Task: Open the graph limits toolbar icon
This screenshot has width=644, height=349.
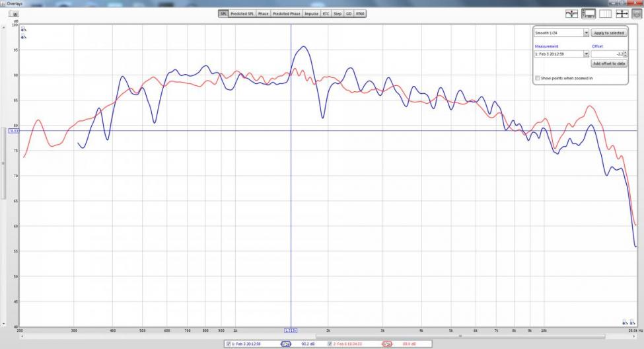Action: tap(588, 14)
